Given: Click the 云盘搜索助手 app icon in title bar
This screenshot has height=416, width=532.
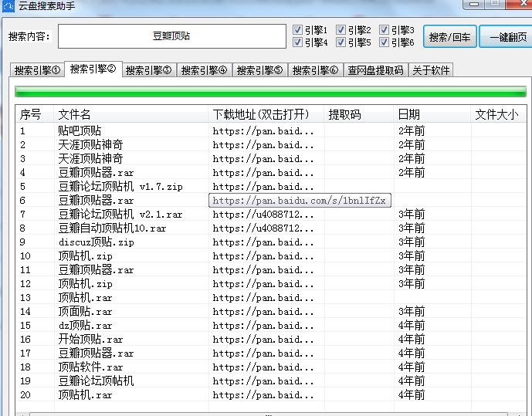Looking at the screenshot, I should [x=8, y=5].
